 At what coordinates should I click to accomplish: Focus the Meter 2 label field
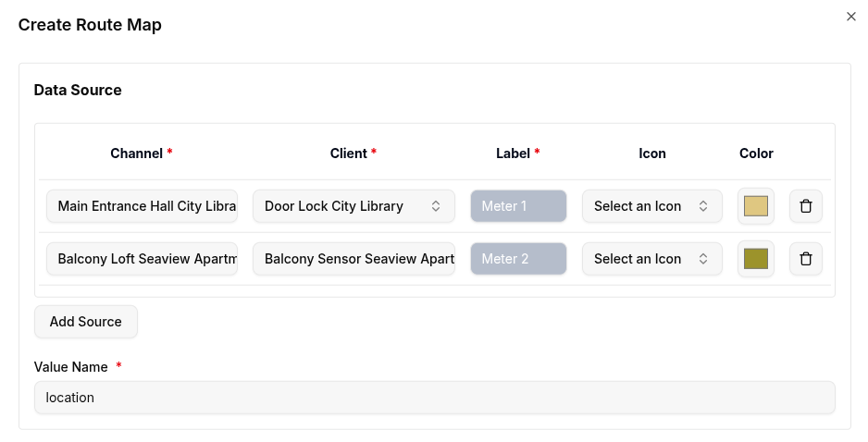pyautogui.click(x=518, y=259)
